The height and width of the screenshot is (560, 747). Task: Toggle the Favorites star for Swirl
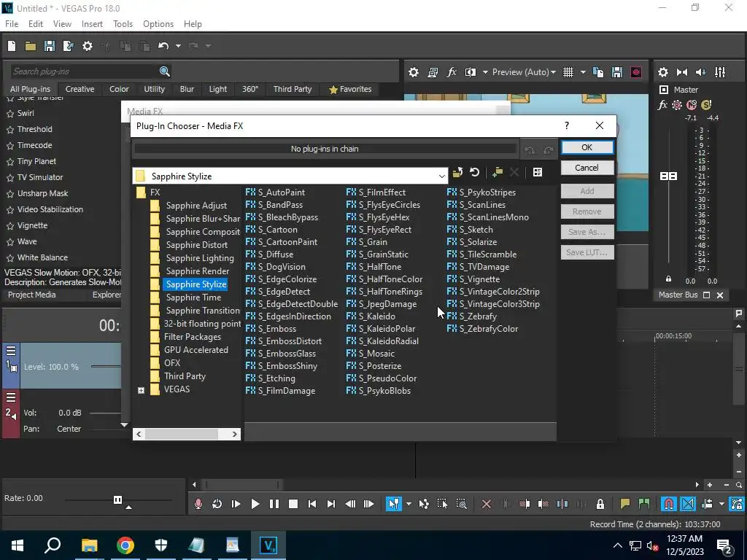coord(10,113)
